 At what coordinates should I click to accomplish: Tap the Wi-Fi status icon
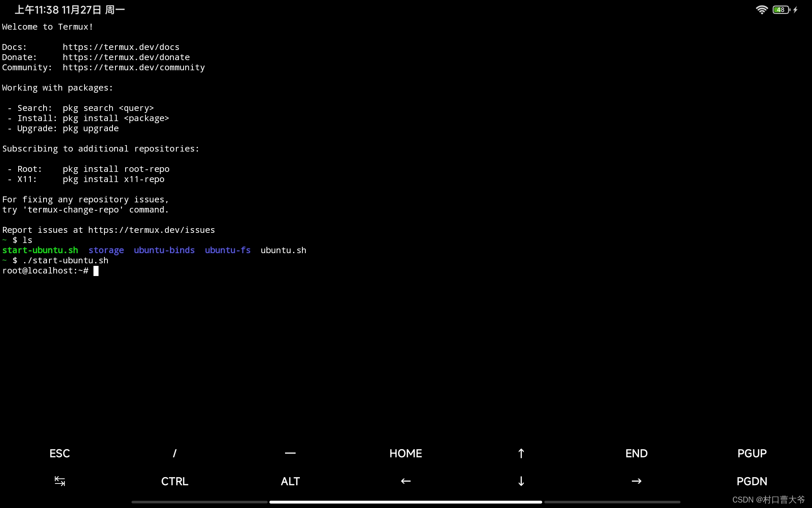(761, 9)
